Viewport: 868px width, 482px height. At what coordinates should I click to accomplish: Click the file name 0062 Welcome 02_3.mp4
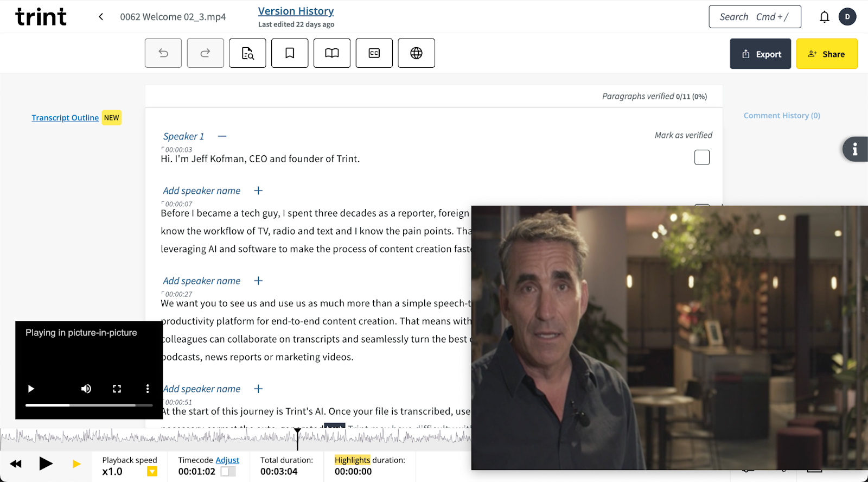click(173, 17)
